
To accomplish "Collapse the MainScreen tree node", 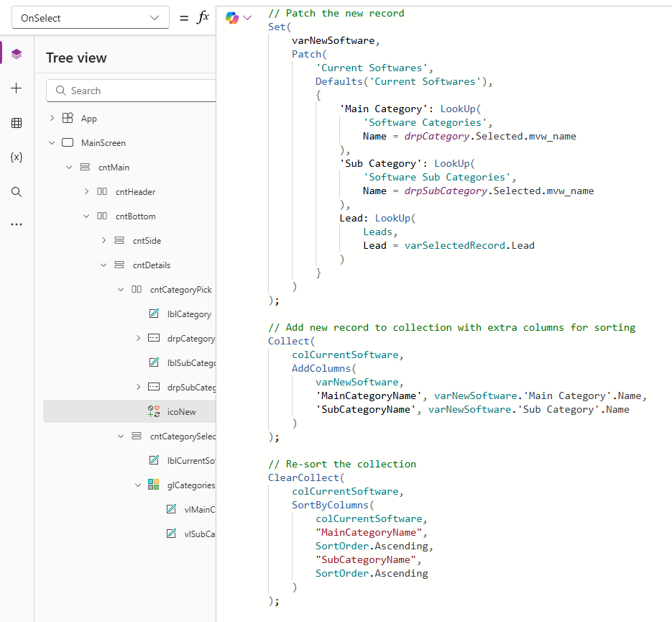I will 52,143.
